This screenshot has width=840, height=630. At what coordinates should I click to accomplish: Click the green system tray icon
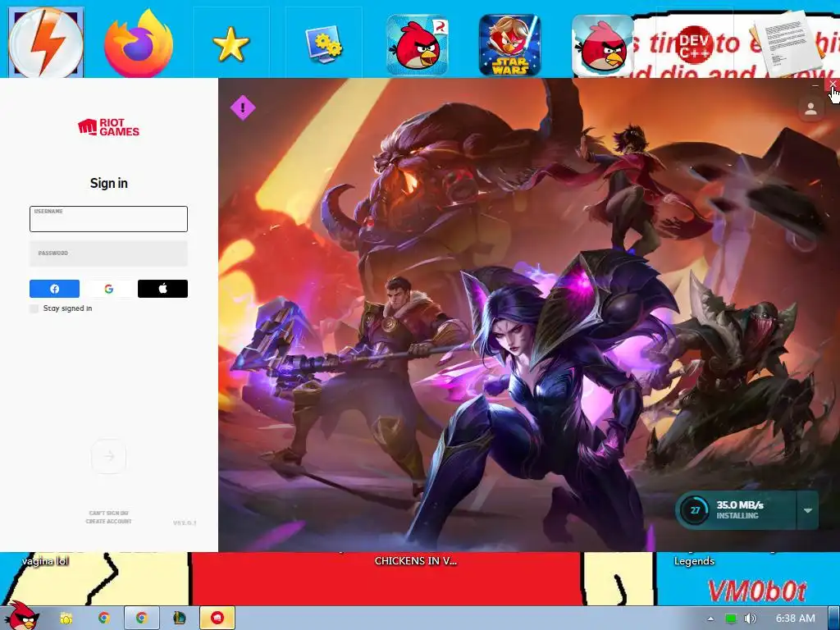731,619
